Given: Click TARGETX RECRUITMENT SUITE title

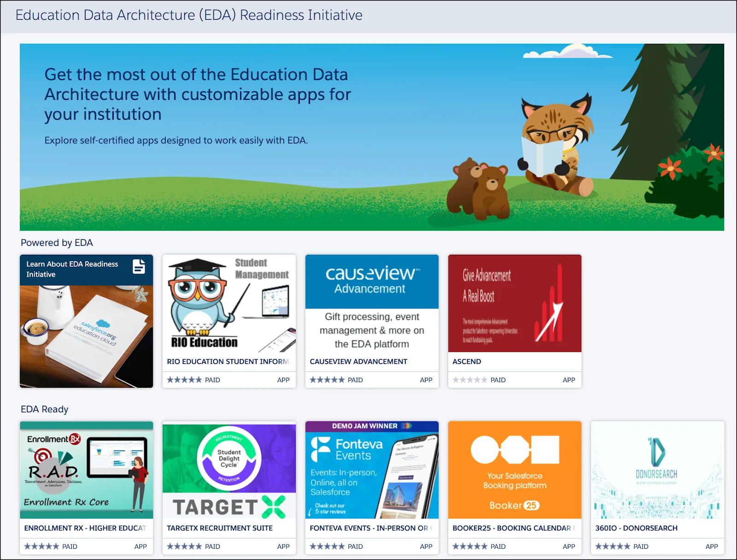Looking at the screenshot, I should point(220,528).
